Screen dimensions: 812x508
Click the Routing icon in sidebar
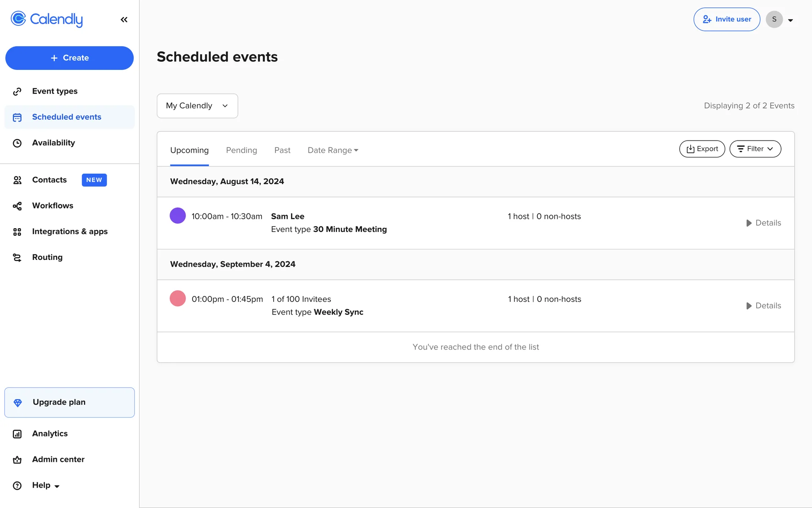[17, 258]
